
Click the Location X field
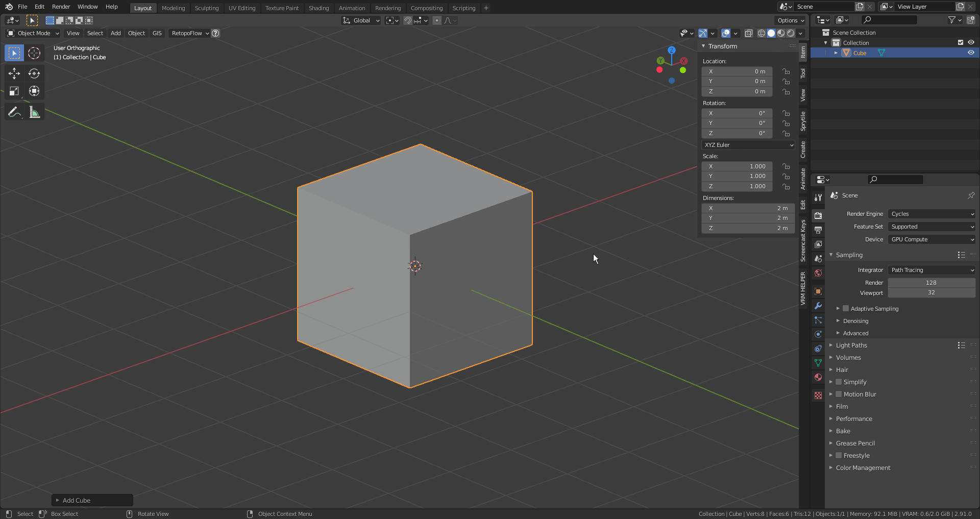737,71
